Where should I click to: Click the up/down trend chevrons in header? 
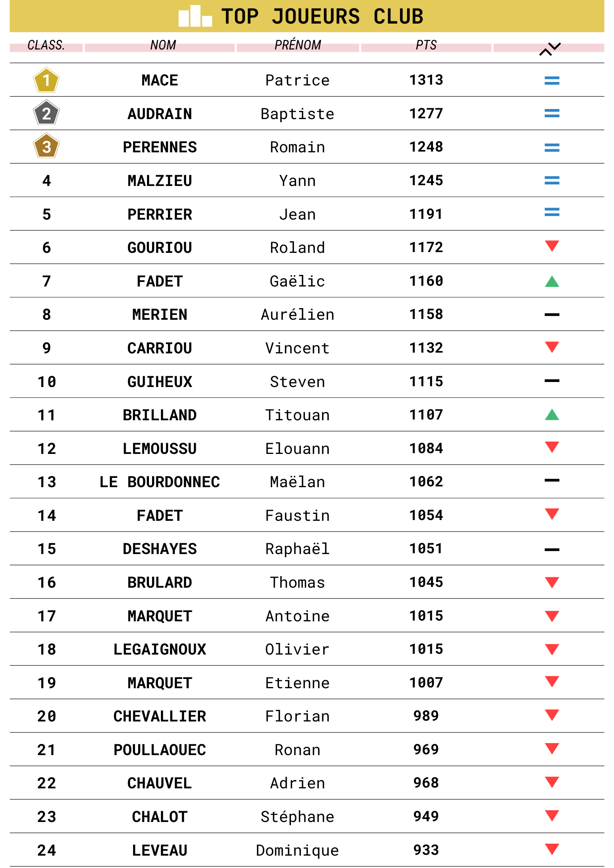coord(550,49)
